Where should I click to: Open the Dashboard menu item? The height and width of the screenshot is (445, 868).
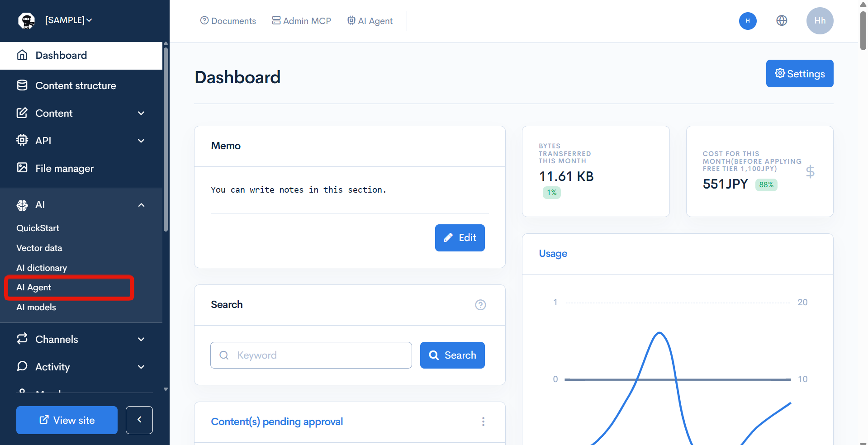pos(81,56)
